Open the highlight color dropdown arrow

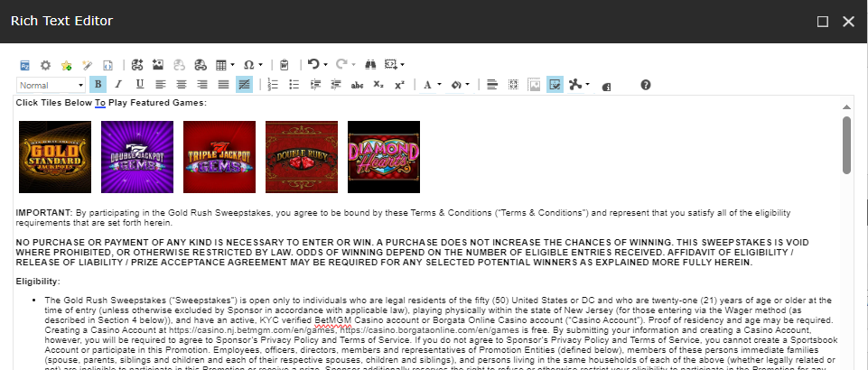pyautogui.click(x=467, y=85)
